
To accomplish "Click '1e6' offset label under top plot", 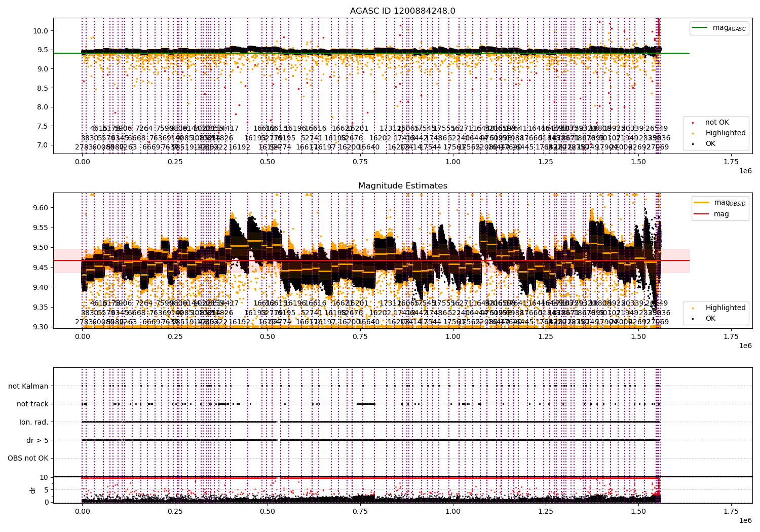I will pyautogui.click(x=745, y=171).
